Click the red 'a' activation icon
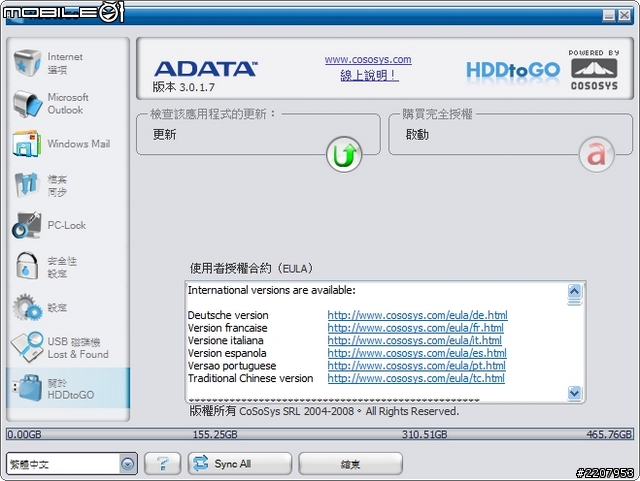 (x=596, y=154)
